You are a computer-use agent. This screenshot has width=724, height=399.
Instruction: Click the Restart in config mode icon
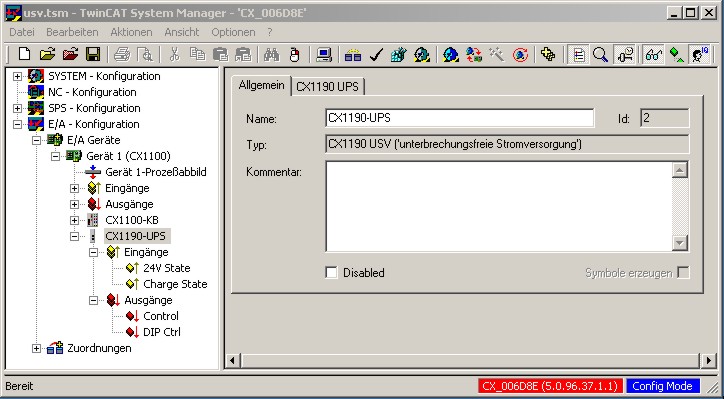[x=450, y=54]
